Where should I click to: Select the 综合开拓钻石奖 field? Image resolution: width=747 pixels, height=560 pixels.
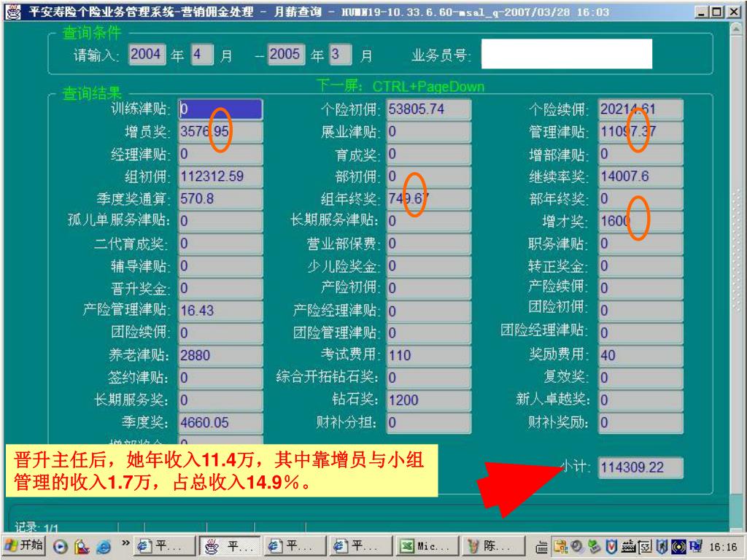pos(428,378)
